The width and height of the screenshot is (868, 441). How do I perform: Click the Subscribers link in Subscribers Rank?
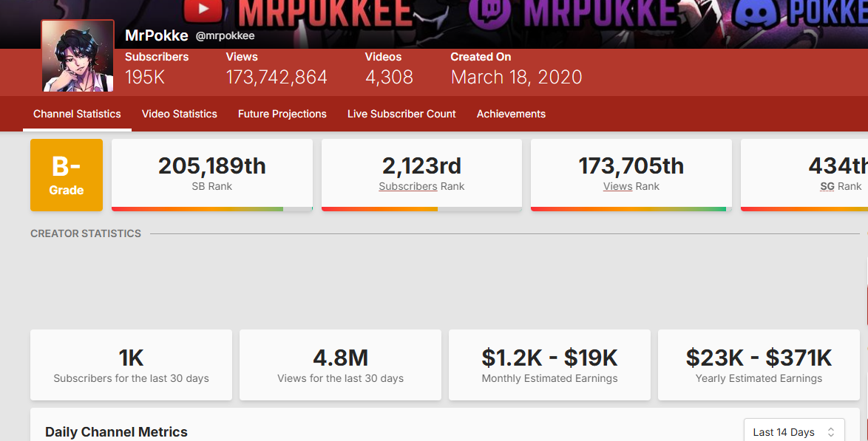408,186
